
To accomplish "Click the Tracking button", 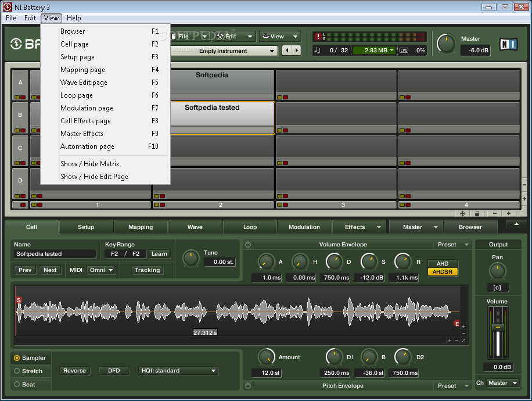I will pos(148,270).
